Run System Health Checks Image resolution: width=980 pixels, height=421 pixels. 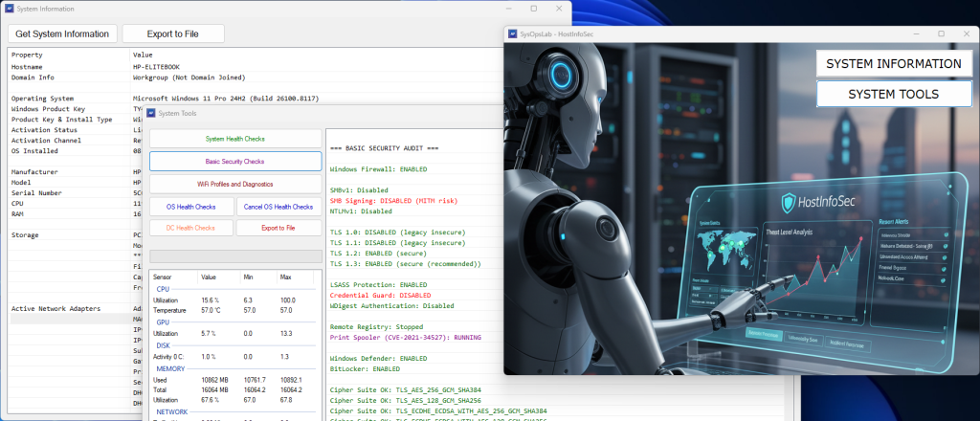[x=235, y=139]
